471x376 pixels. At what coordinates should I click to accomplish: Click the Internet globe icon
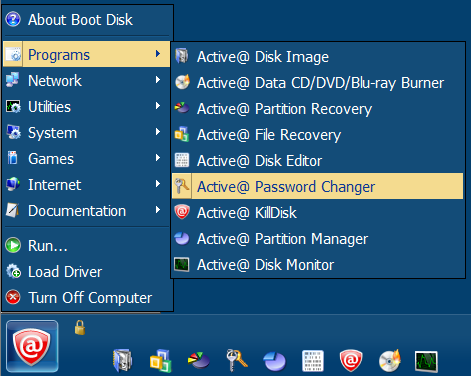(13, 184)
